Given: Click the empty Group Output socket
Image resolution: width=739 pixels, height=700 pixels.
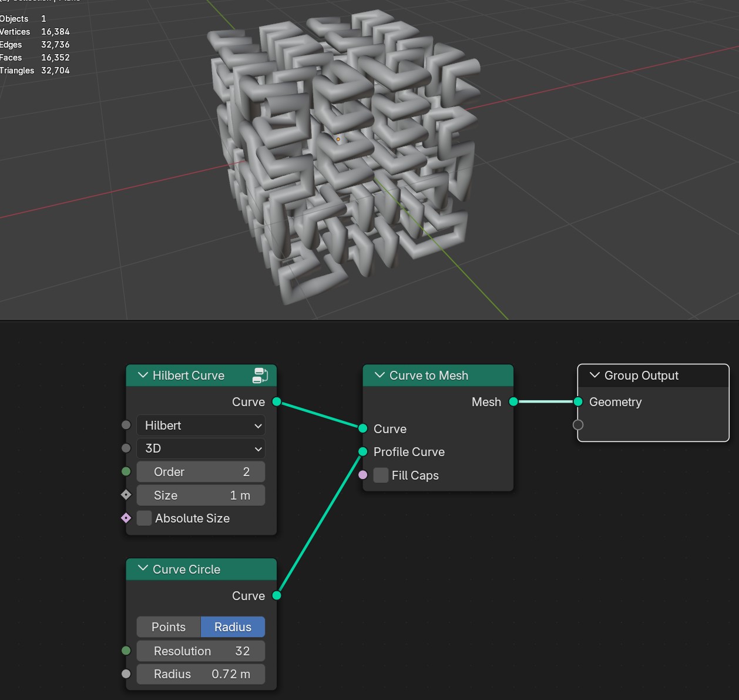Looking at the screenshot, I should point(578,424).
